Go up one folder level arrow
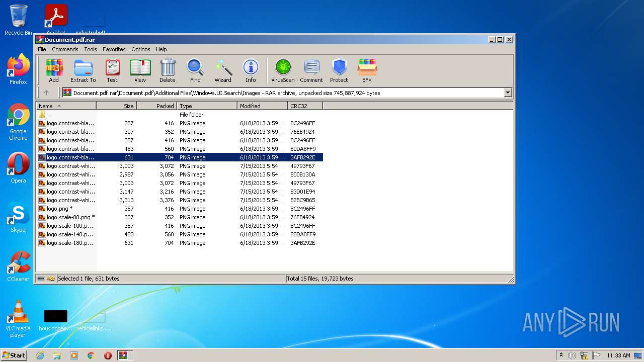This screenshot has width=644, height=362. pos(46,93)
